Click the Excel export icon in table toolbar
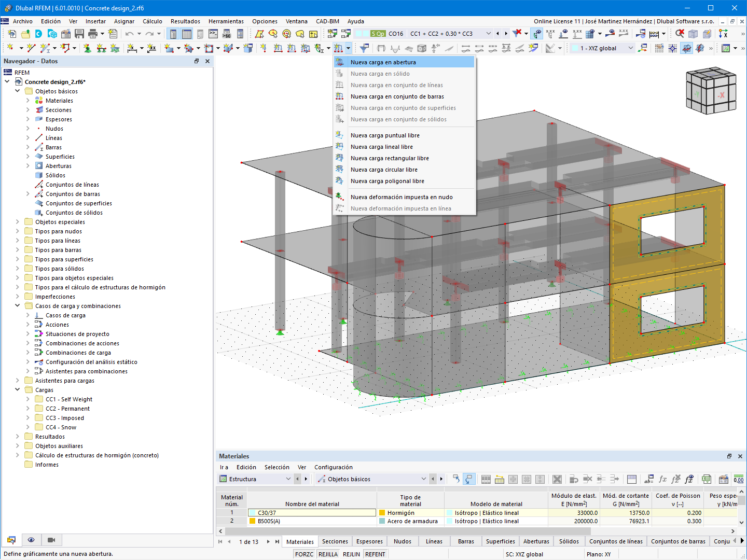The width and height of the screenshot is (747, 560). coord(707,479)
